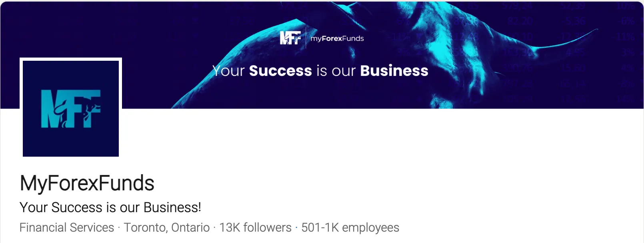This screenshot has width=644, height=243.
Task: Open the MyForexFunds company name heading
Action: (x=87, y=183)
